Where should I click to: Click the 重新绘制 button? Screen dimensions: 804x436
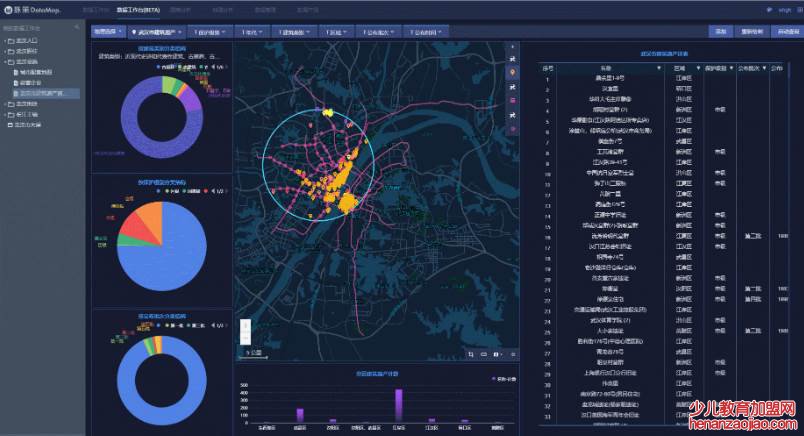click(x=750, y=32)
